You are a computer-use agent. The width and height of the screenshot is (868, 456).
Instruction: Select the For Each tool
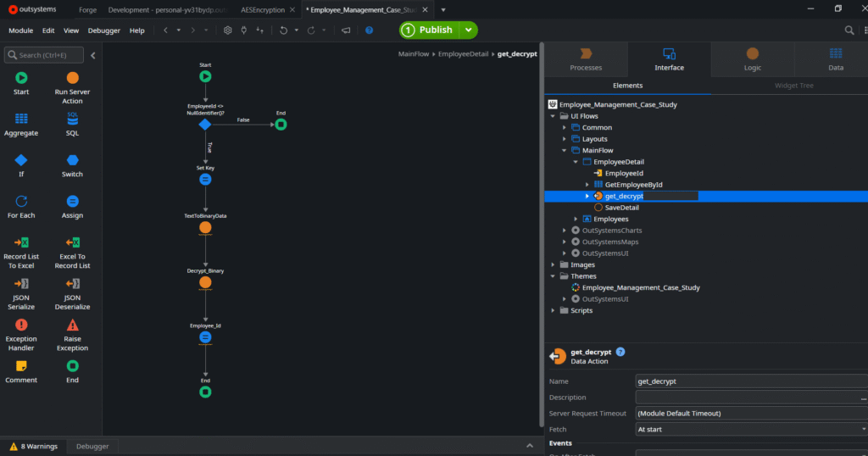point(21,207)
